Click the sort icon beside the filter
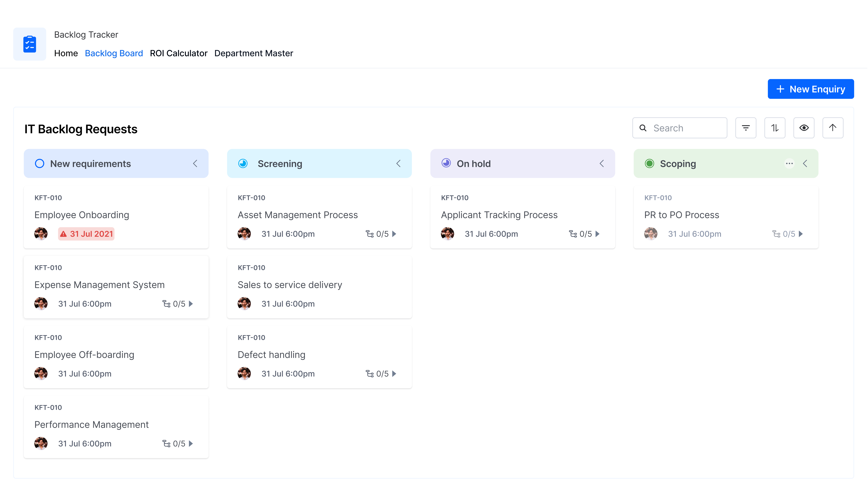The height and width of the screenshot is (499, 868). pos(775,127)
